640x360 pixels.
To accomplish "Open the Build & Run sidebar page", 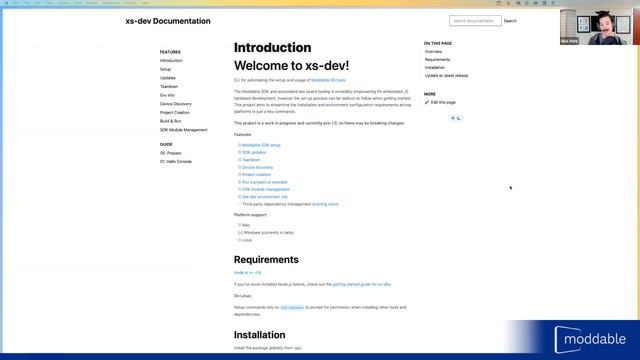I will [x=171, y=121].
